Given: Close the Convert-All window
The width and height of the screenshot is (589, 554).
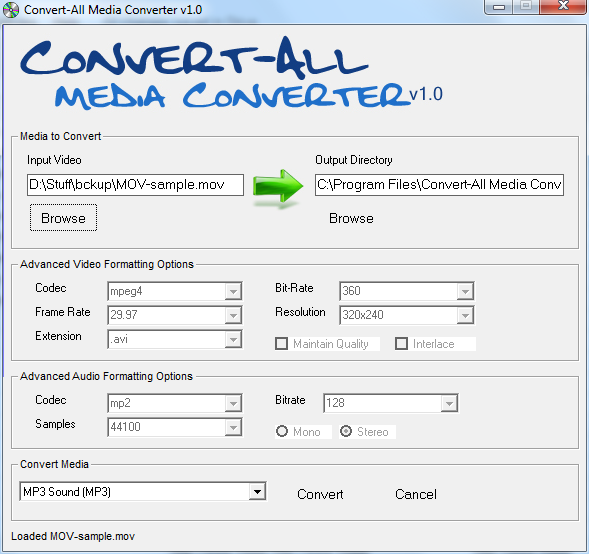Looking at the screenshot, I should pos(563,6).
